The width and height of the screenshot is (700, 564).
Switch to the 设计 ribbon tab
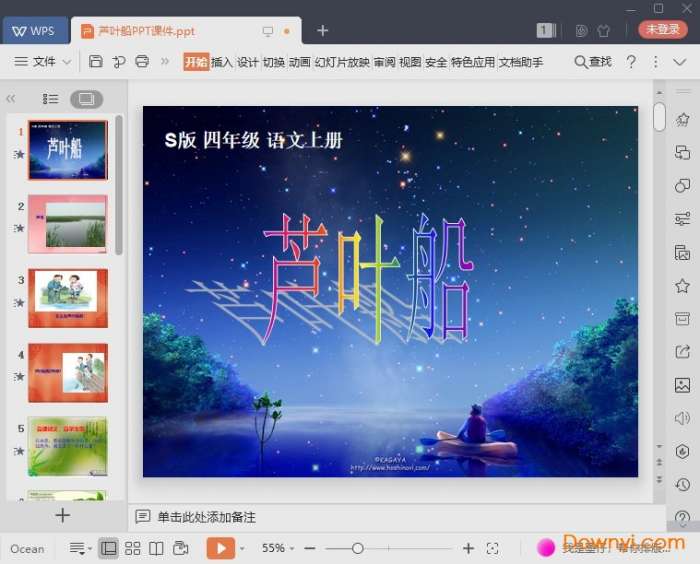point(248,62)
